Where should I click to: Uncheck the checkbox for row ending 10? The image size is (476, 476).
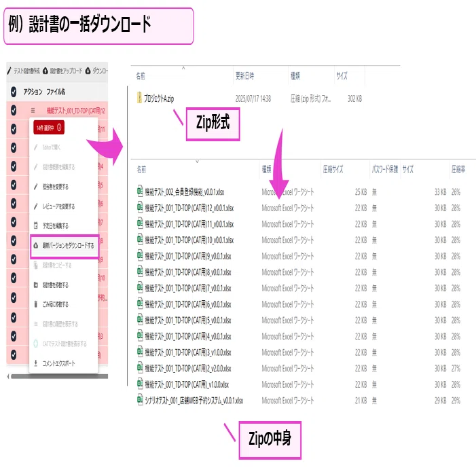coord(14,278)
